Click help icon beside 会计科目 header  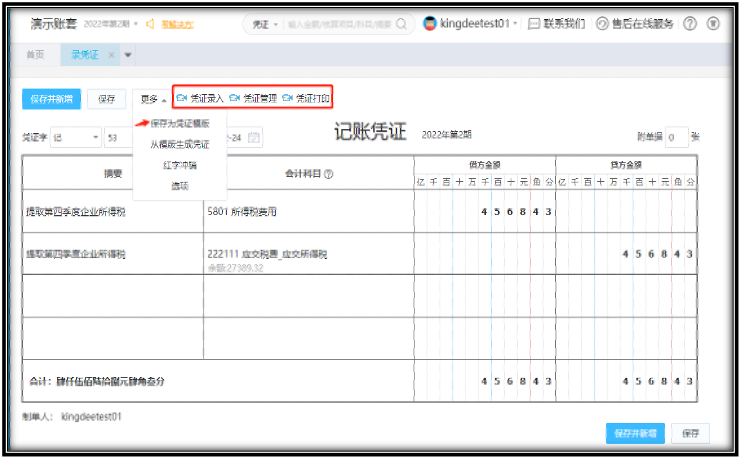click(x=329, y=174)
